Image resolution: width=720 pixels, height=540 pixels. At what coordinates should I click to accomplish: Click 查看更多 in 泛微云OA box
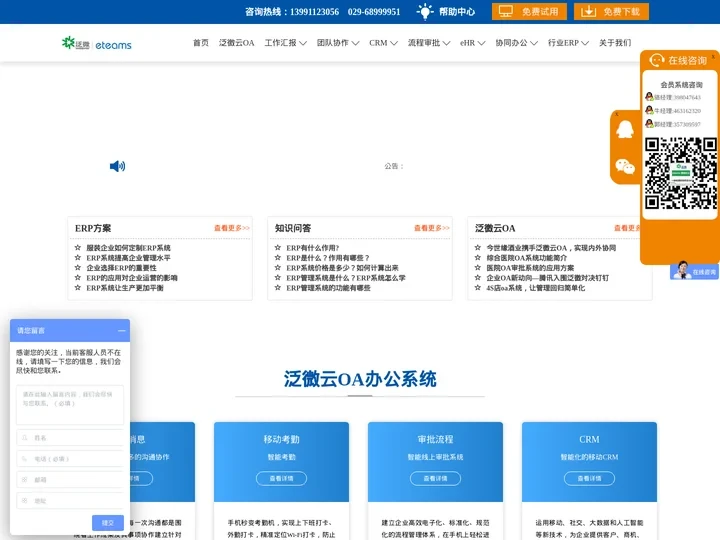[627, 228]
